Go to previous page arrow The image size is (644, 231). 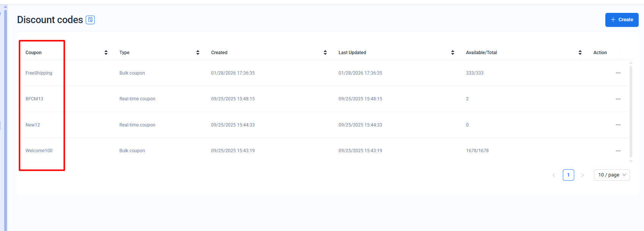click(554, 175)
